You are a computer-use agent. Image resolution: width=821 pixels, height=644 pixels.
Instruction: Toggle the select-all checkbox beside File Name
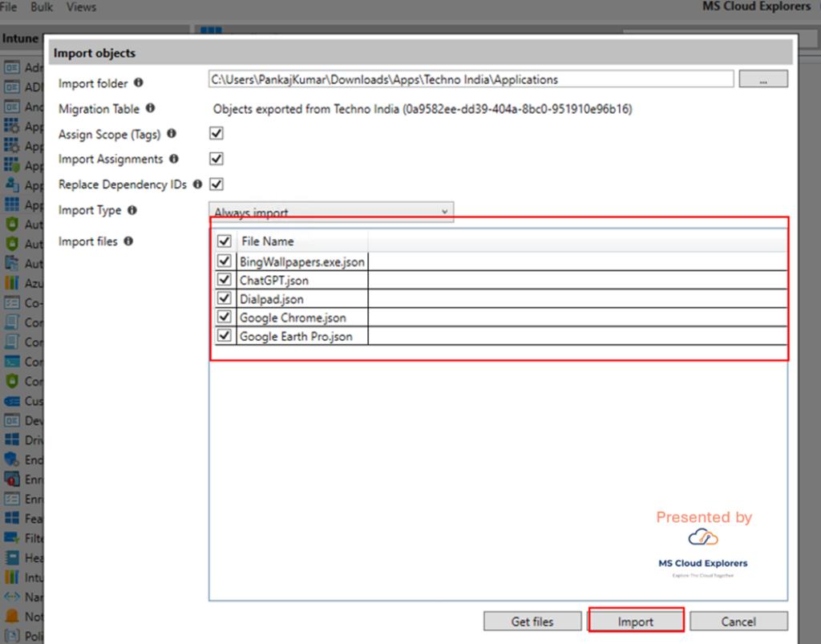(x=224, y=241)
